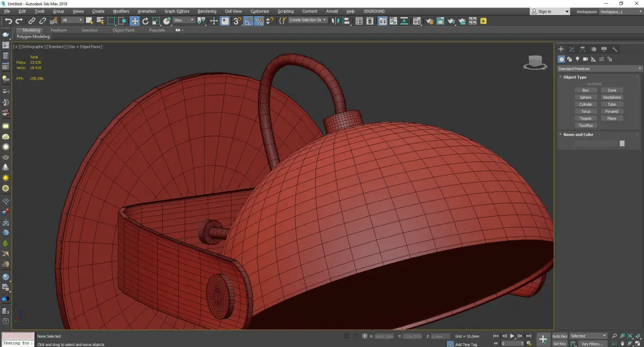Collapse the Object Type rollout
Screen dimensions: 644x347
coord(575,77)
